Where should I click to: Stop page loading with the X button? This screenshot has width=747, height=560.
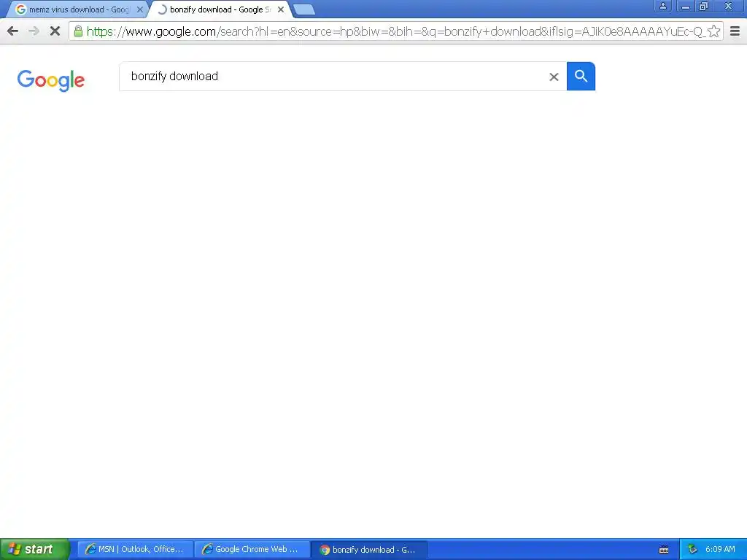pos(55,31)
